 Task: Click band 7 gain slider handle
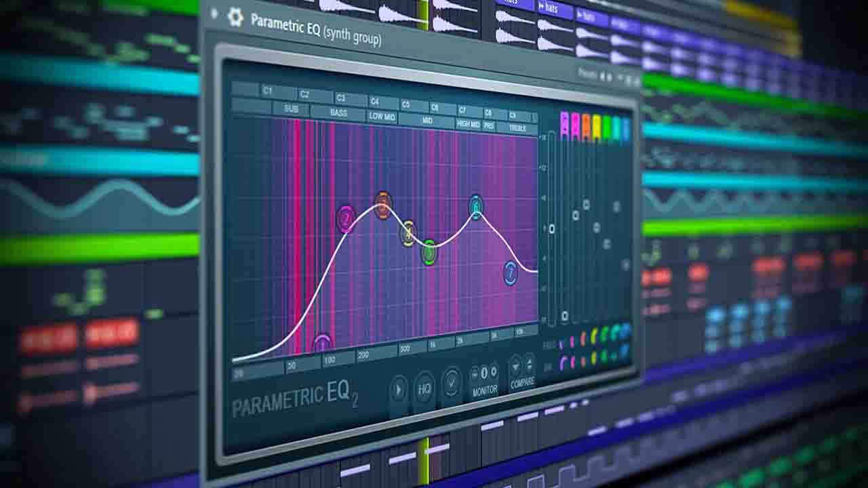625,264
